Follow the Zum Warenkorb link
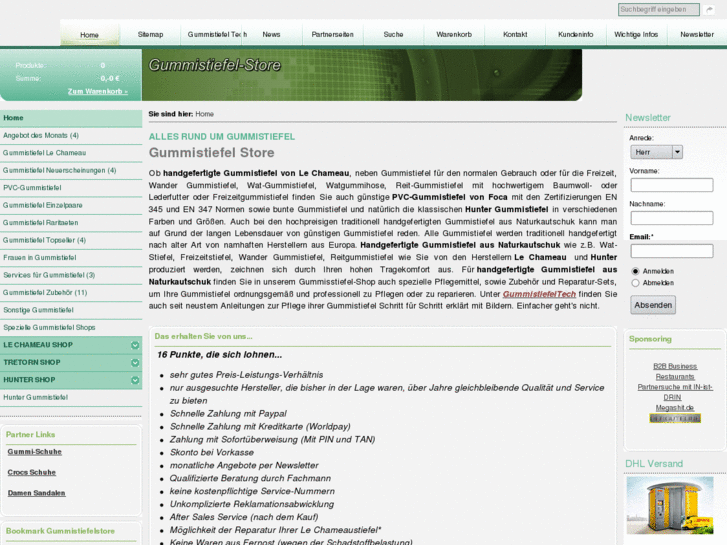The width and height of the screenshot is (727, 545). (x=98, y=91)
